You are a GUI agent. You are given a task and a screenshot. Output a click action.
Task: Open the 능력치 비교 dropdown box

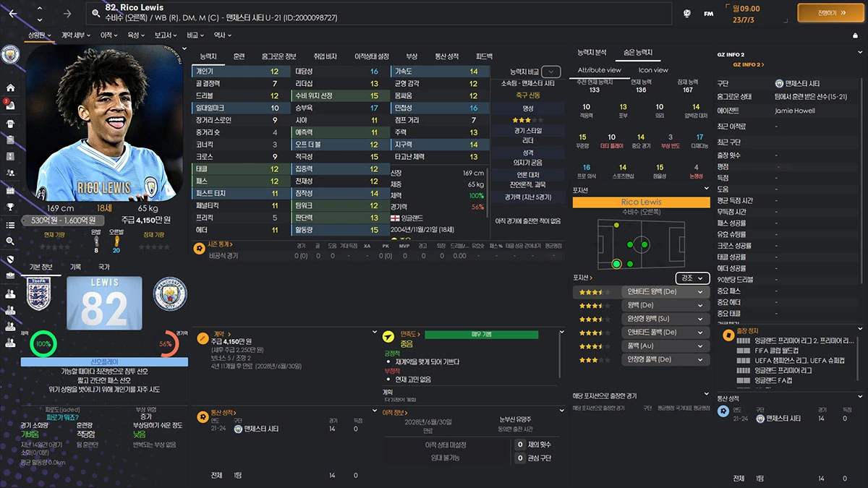pos(551,72)
